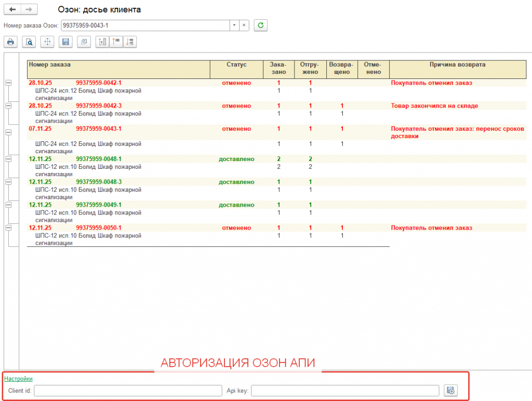532x401 pixels.
Task: Save API settings with the gear-disk icon
Action: point(450,391)
